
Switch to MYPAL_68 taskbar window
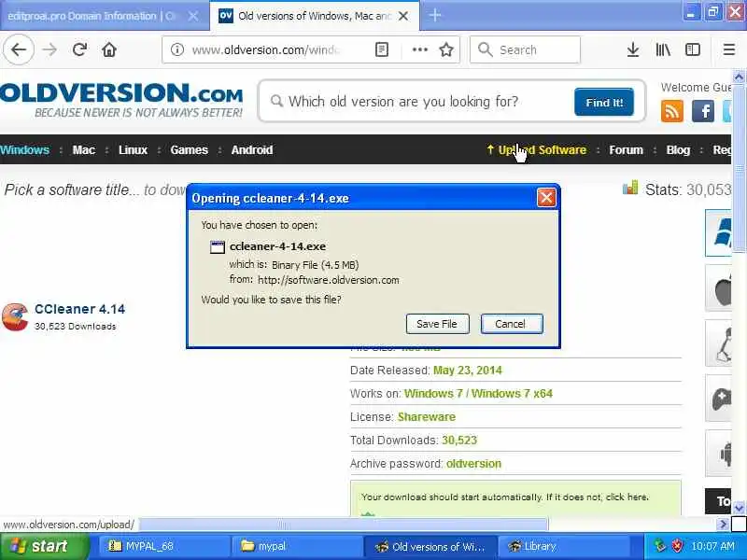click(164, 546)
